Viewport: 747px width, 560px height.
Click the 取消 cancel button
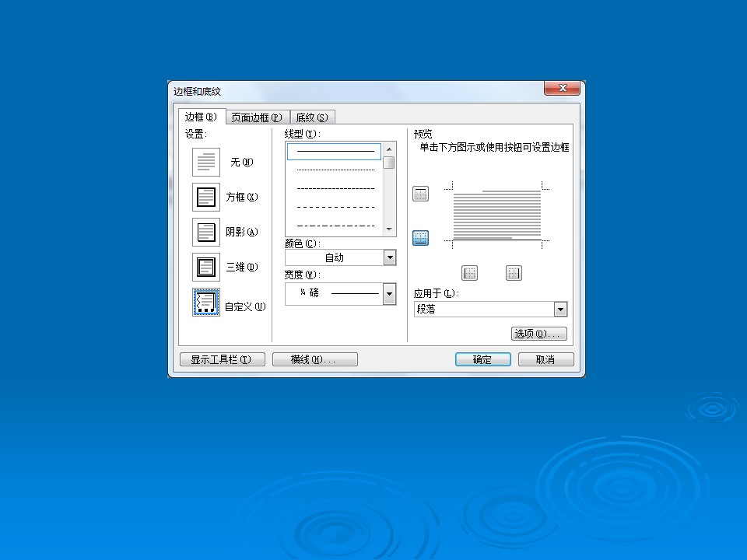coord(546,359)
